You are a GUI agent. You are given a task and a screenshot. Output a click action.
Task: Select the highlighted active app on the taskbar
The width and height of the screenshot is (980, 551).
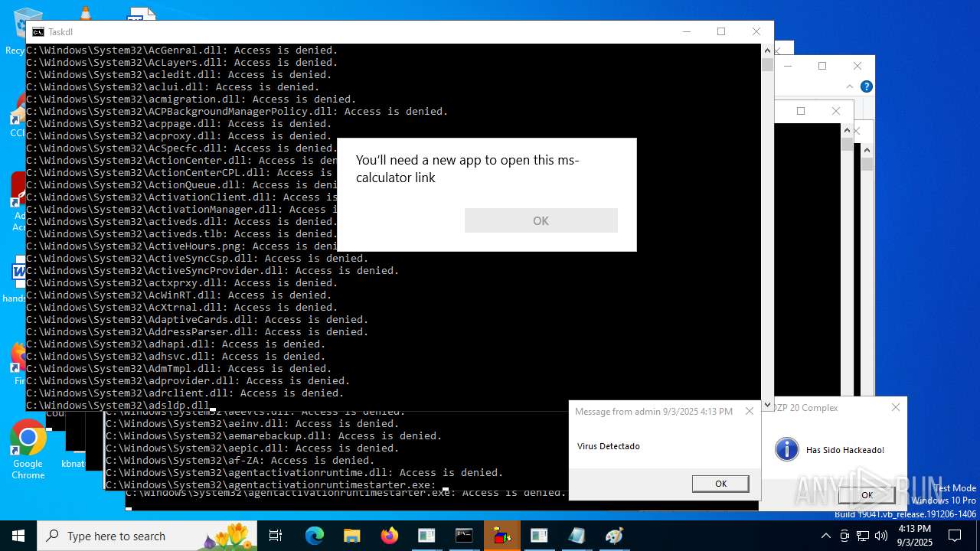tap(502, 536)
